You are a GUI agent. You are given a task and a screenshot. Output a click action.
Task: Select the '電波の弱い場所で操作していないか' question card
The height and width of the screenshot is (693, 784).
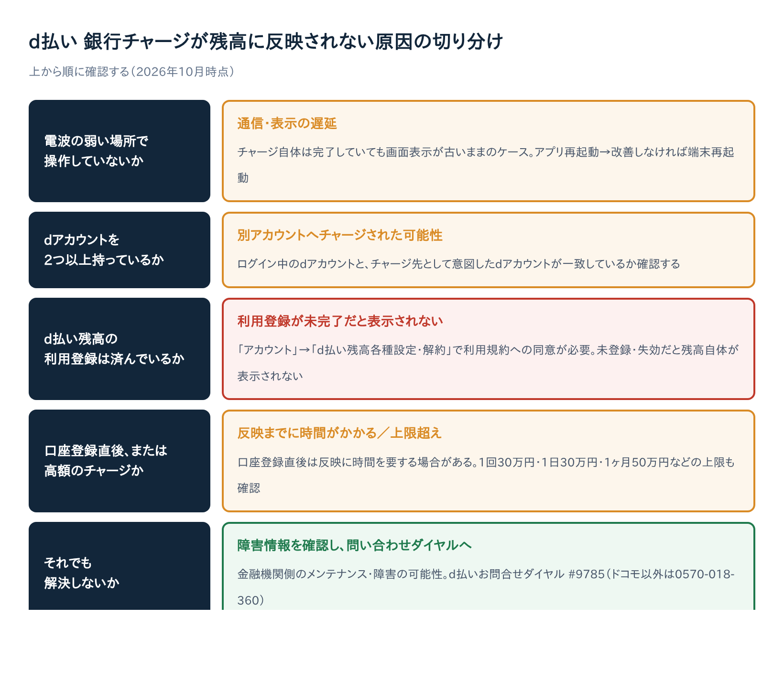pos(120,151)
